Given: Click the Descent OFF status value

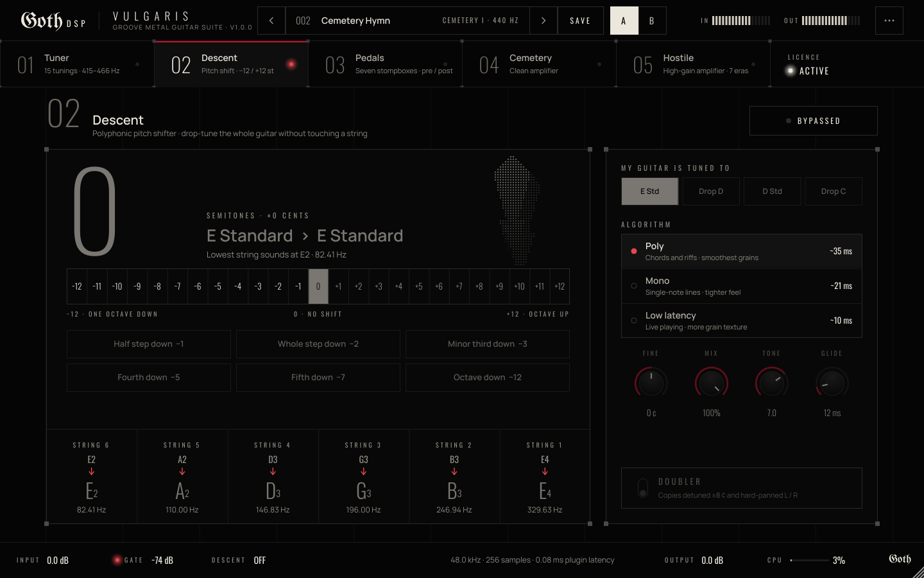Looking at the screenshot, I should 260,561.
